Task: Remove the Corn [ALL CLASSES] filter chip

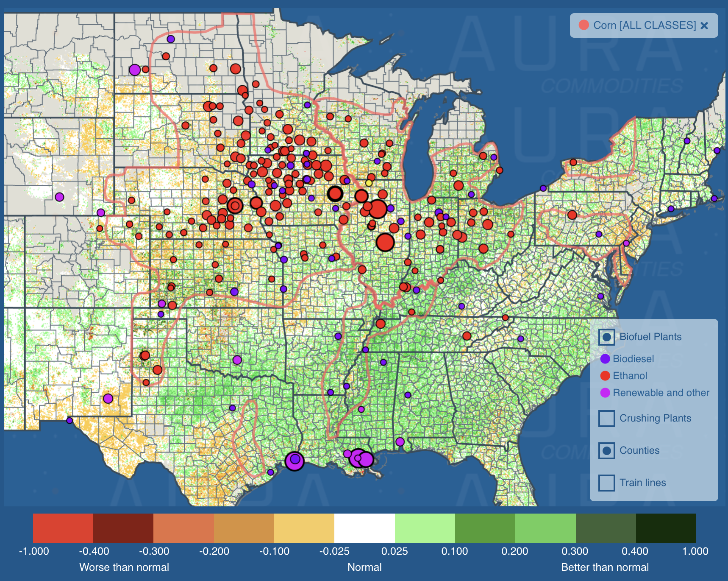Action: tap(704, 26)
